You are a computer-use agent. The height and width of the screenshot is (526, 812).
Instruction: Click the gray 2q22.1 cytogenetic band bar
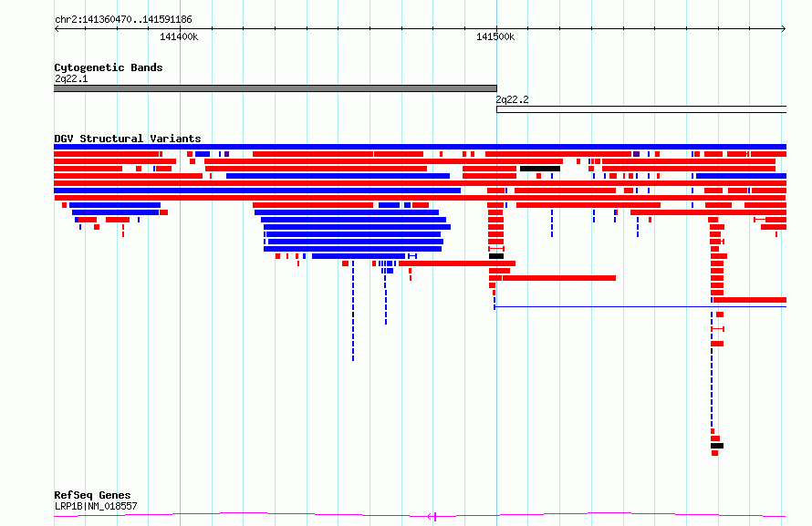click(x=276, y=88)
